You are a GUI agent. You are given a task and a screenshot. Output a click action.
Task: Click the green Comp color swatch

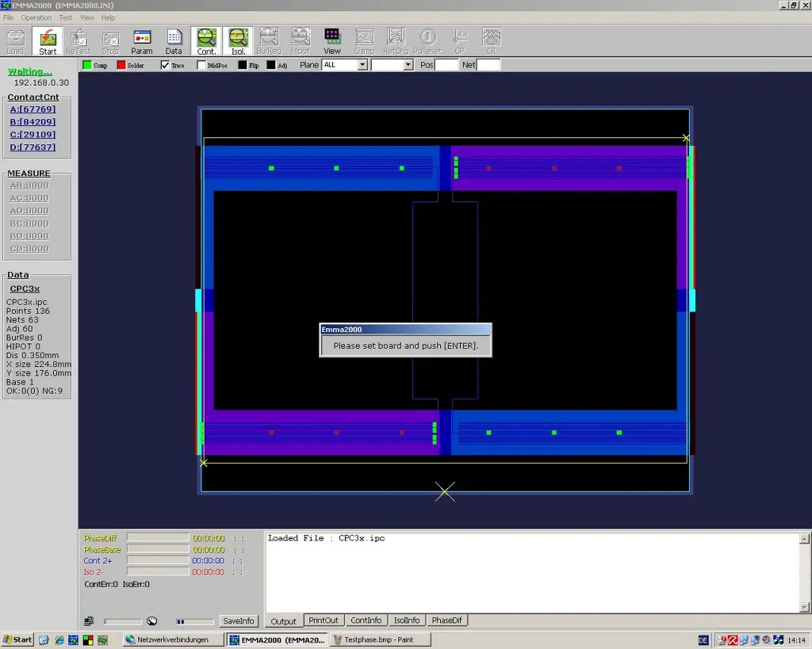[x=87, y=65]
